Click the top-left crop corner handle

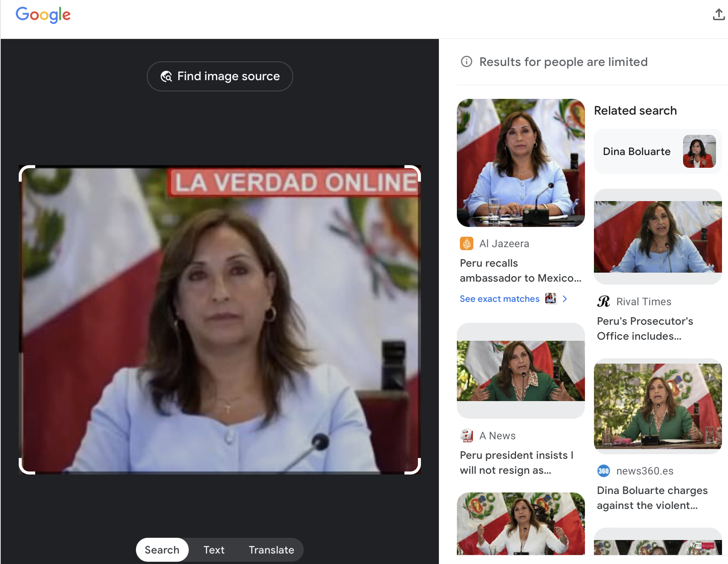pos(23,170)
